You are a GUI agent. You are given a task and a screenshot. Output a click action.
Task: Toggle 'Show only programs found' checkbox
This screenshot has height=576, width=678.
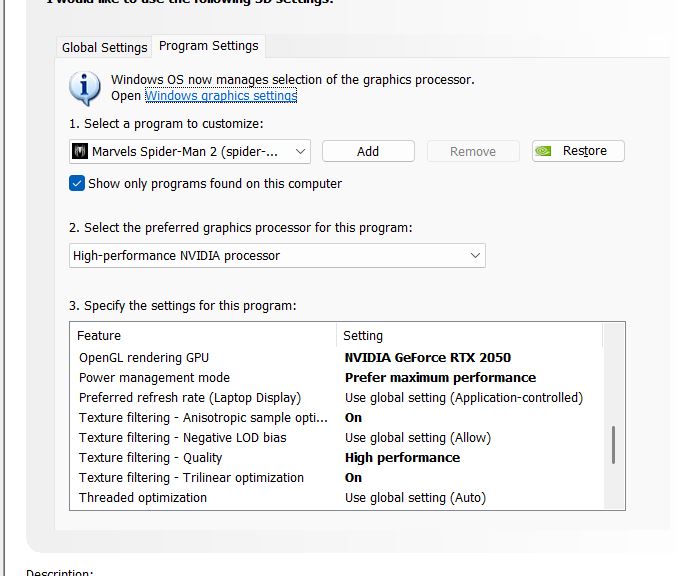(x=77, y=183)
